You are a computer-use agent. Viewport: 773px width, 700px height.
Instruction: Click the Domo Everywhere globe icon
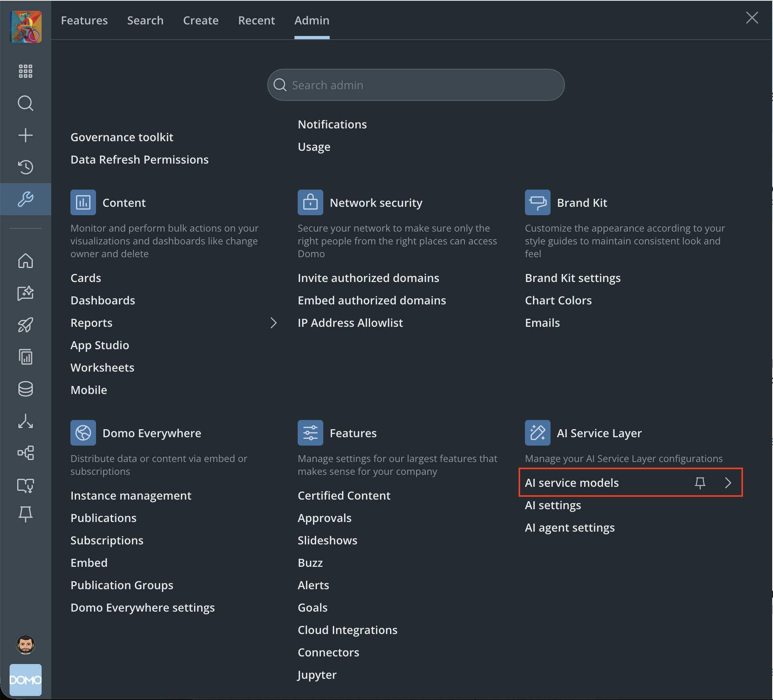pyautogui.click(x=83, y=433)
